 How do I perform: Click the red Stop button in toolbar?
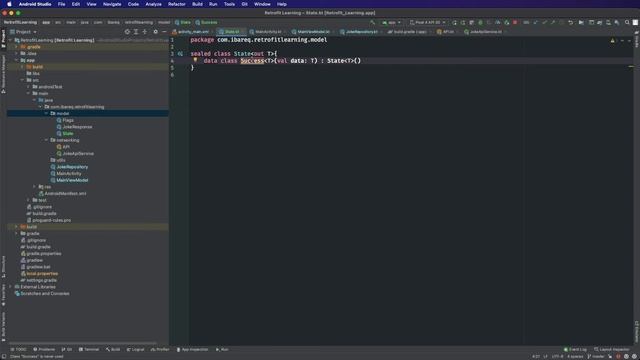[x=515, y=22]
